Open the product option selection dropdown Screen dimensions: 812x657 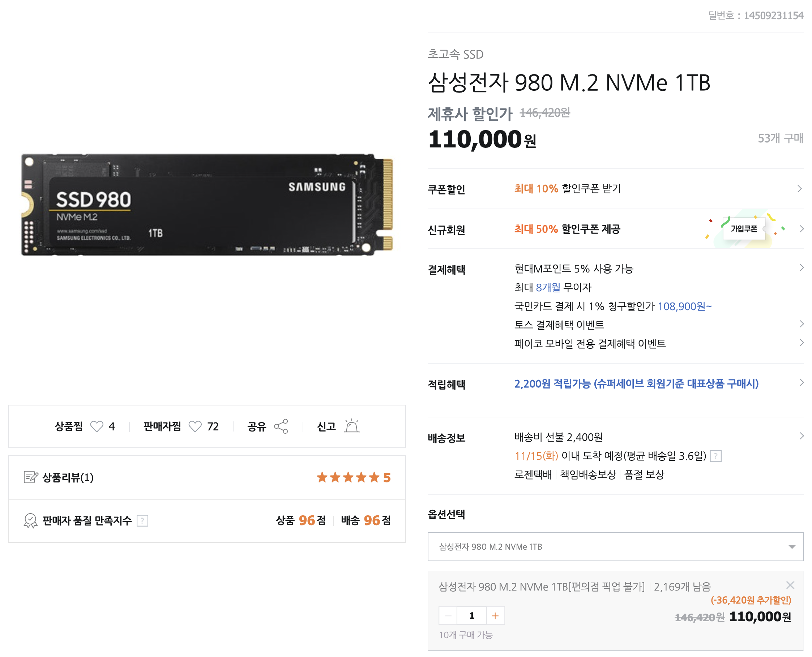[616, 547]
